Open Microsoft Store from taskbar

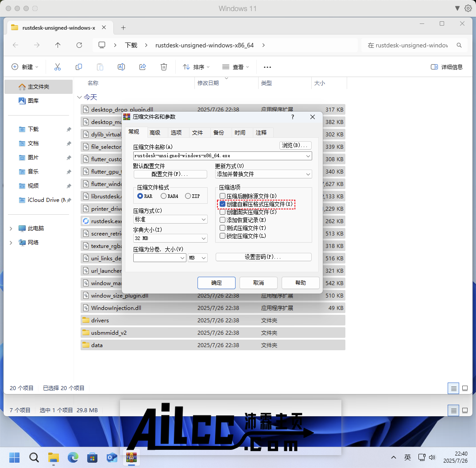[92, 457]
